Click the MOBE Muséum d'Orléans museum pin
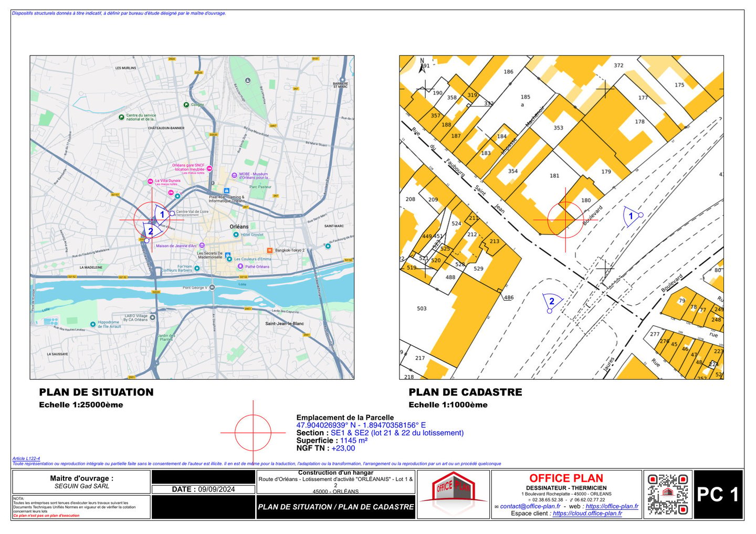756x534 pixels. pos(234,175)
